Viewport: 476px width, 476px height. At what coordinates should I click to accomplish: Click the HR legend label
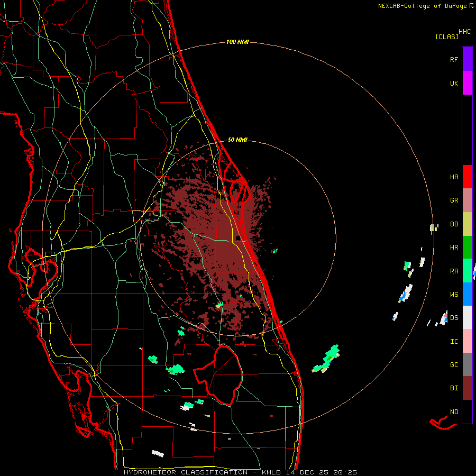(454, 248)
